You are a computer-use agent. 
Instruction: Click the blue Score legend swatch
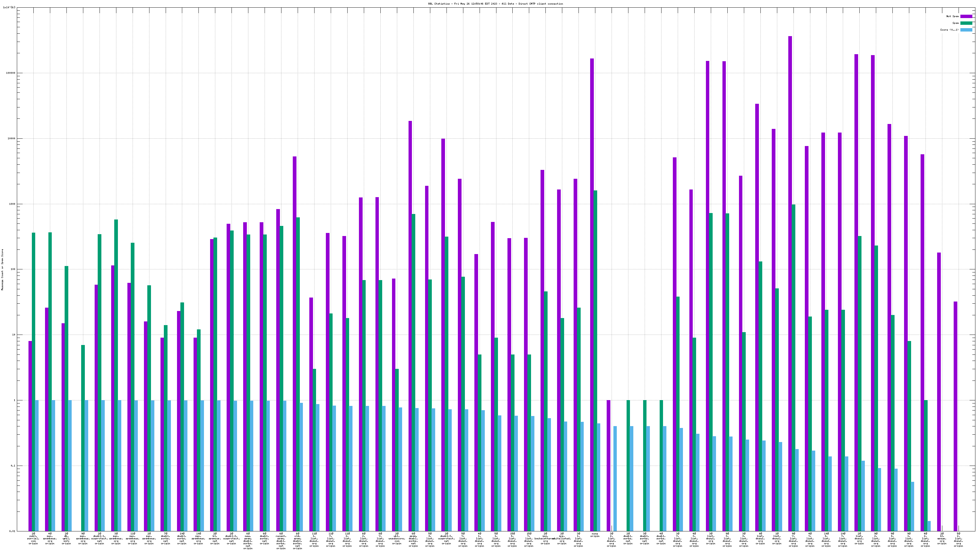(x=966, y=30)
